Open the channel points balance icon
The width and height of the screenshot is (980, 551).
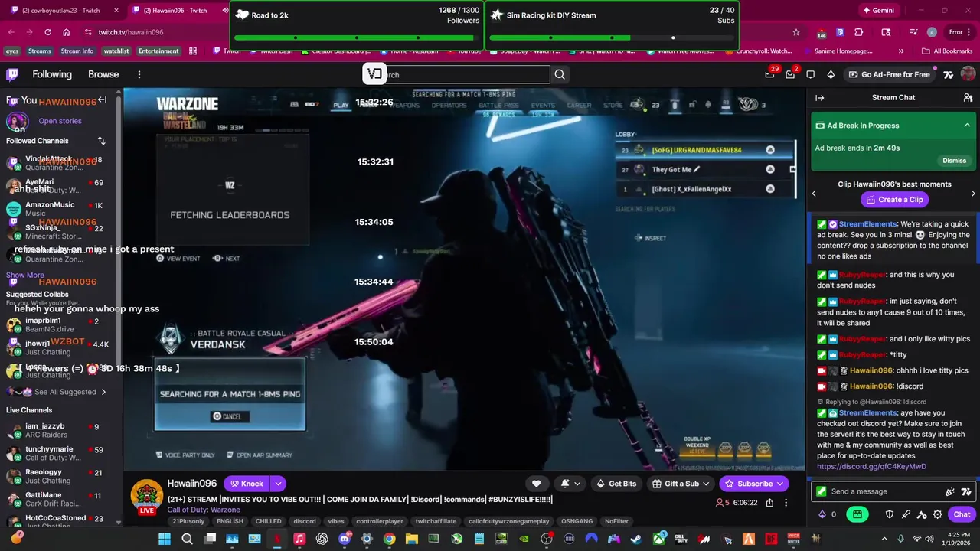click(822, 514)
